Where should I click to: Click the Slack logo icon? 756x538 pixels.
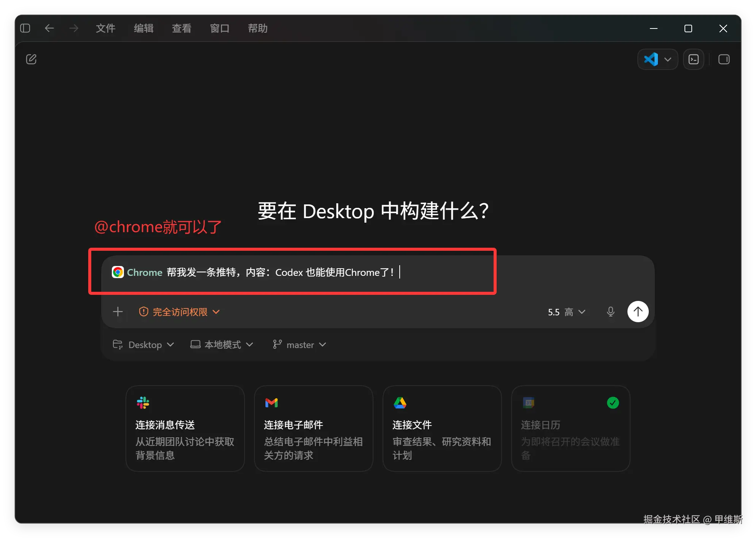[x=143, y=403]
